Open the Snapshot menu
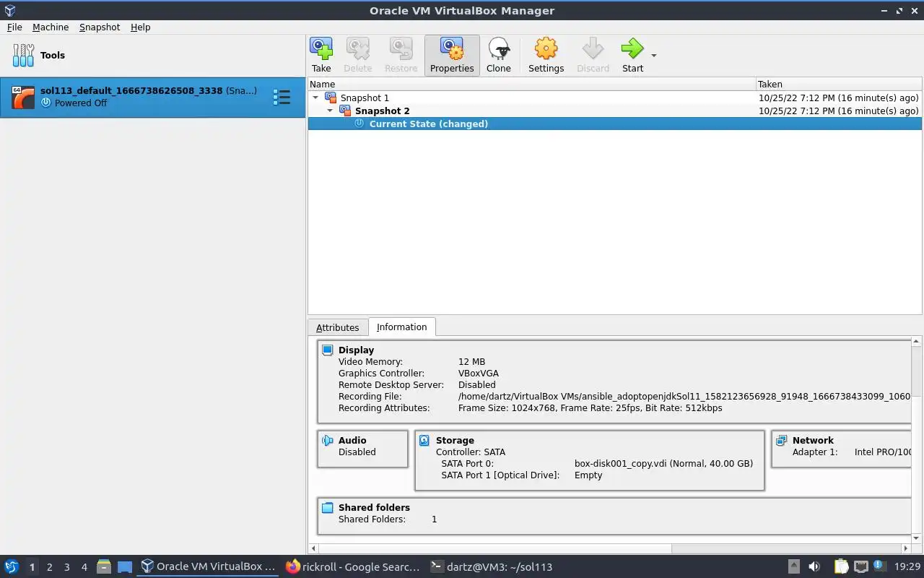The height and width of the screenshot is (578, 924). pos(100,27)
